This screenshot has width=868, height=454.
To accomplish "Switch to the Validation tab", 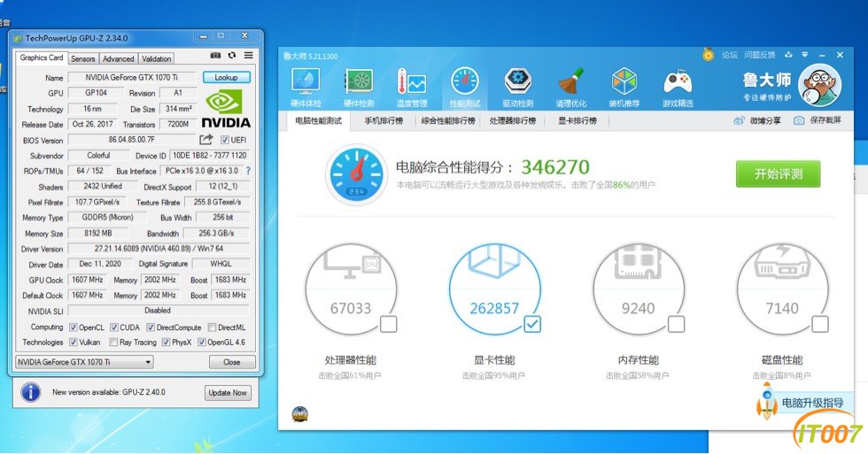I will point(156,58).
